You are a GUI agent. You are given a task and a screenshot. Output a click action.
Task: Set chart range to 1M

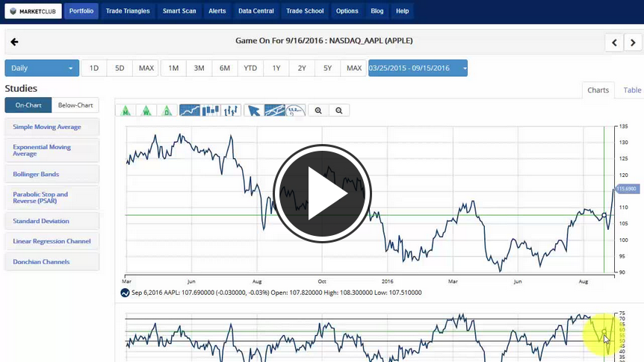tap(173, 68)
